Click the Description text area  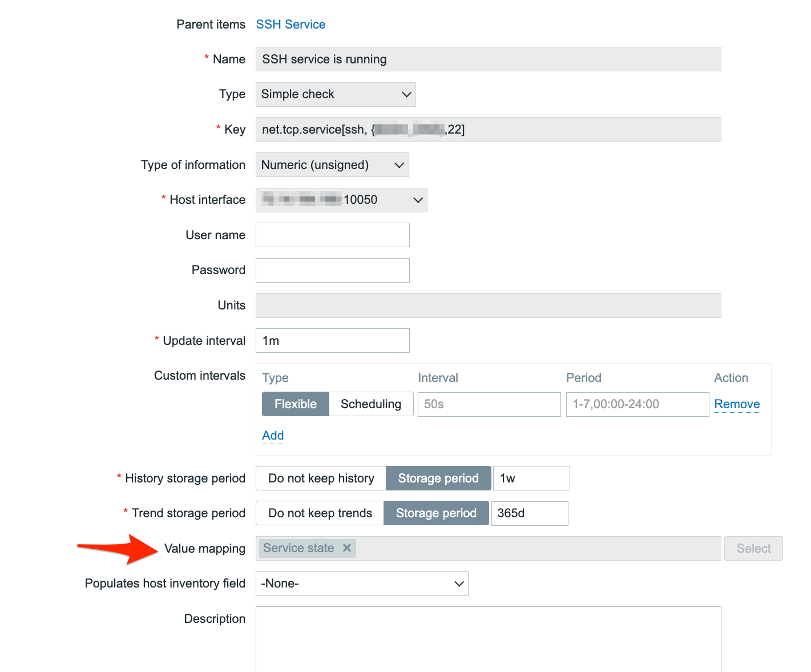(x=488, y=638)
